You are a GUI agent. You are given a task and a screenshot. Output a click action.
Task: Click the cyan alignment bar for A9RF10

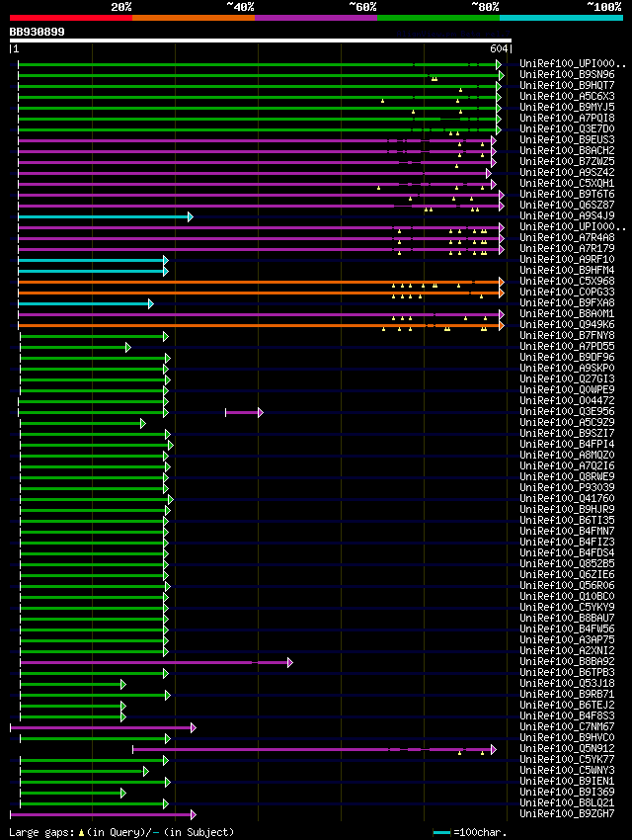[x=93, y=260]
